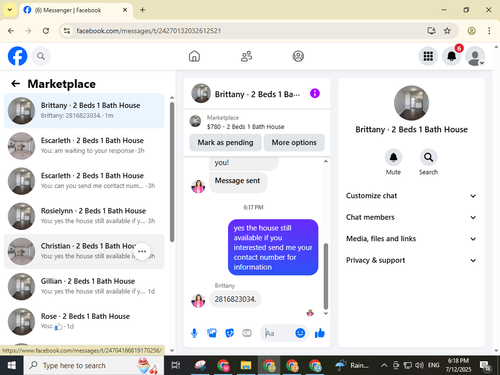500x375 pixels.
Task: Send a thumbs-up like
Action: pos(320,333)
